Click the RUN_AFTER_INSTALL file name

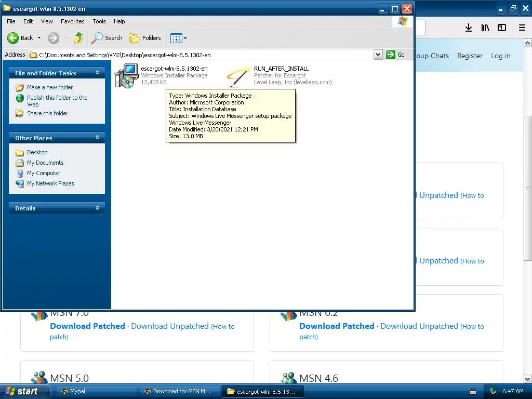pos(281,69)
